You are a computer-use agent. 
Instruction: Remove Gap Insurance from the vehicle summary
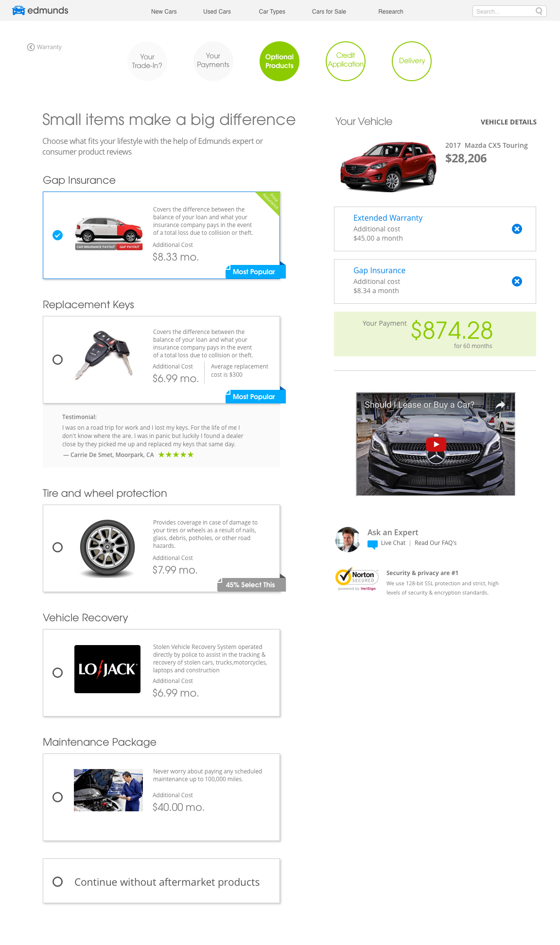pyautogui.click(x=517, y=281)
